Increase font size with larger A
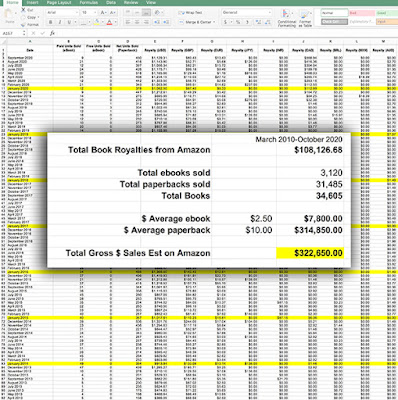Image resolution: width=398 pixels, height=400 pixels. [x=104, y=13]
